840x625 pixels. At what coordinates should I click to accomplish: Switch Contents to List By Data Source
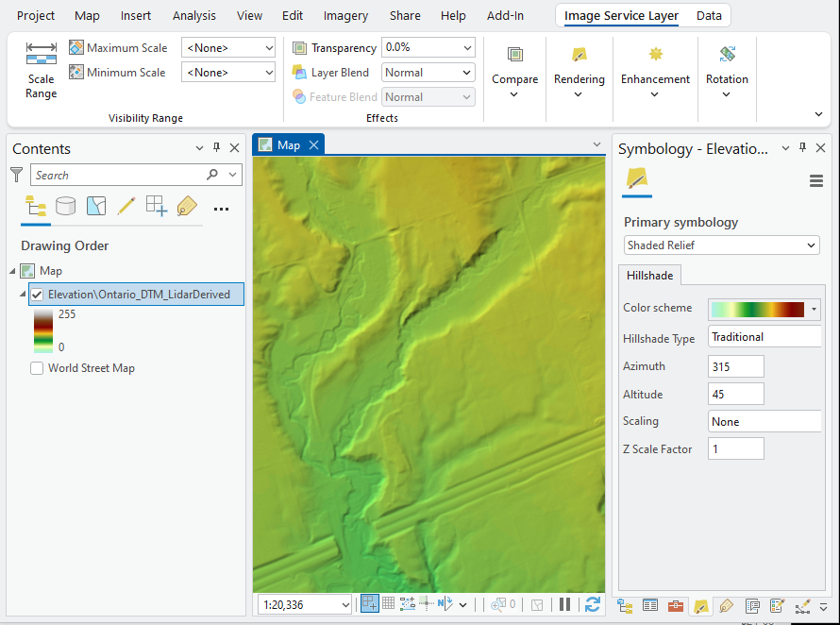click(x=65, y=205)
